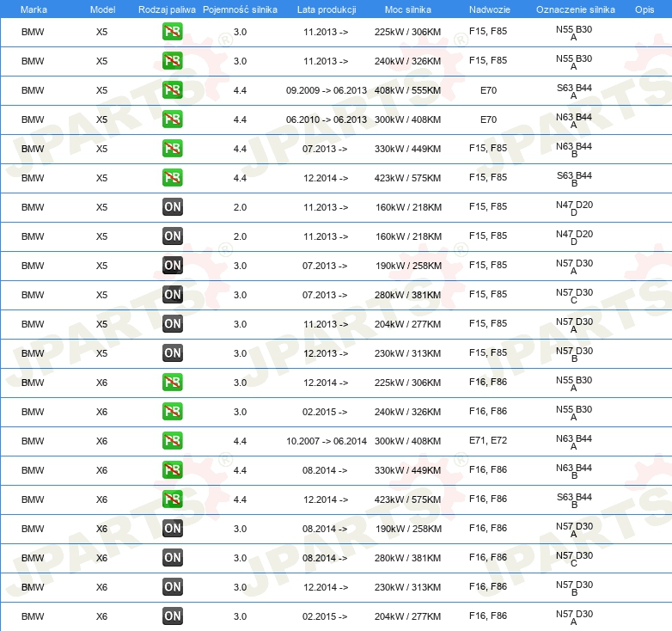Click 330kW / 449KM in the X6 row

[x=407, y=470]
